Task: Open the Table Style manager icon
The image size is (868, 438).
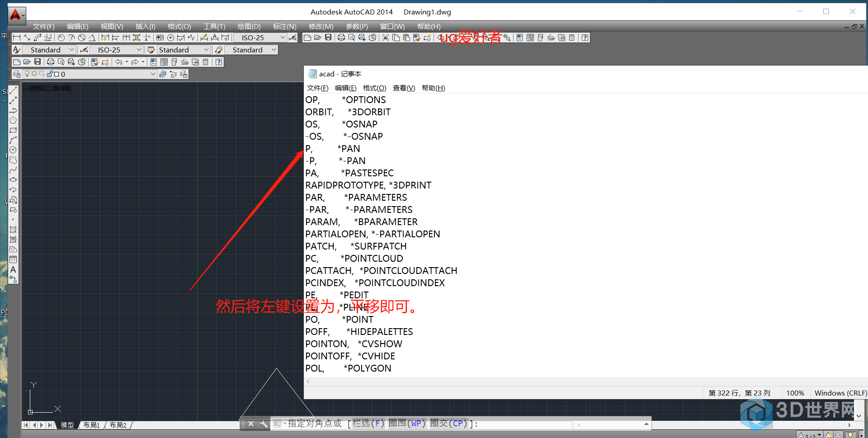Action: tap(151, 50)
